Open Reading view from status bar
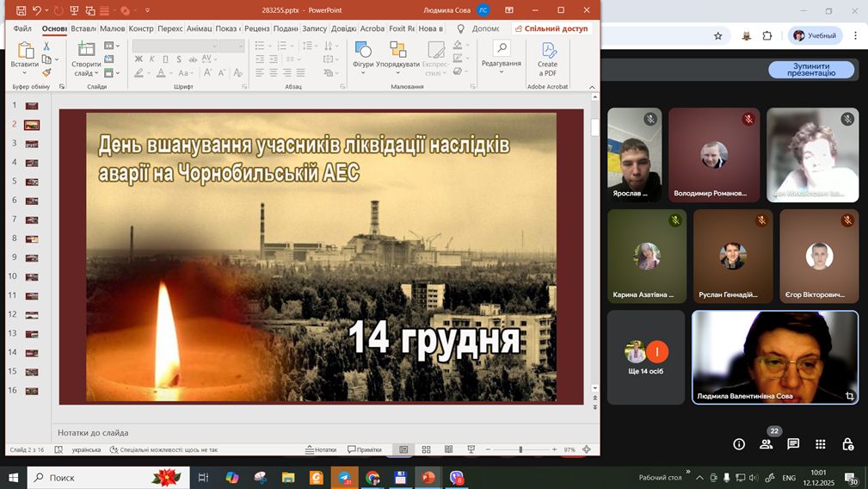This screenshot has height=489, width=868. pos(448,449)
